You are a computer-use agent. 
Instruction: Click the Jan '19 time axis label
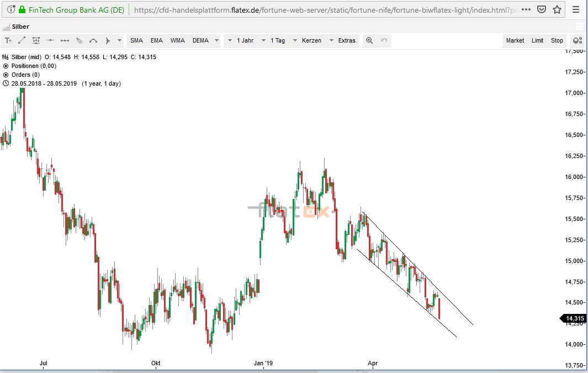pyautogui.click(x=263, y=363)
